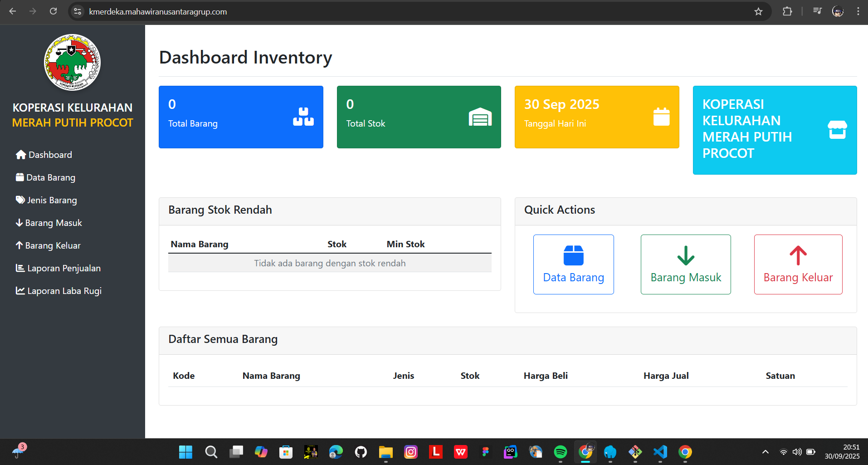
Task: View Laporan Penjualan report
Action: click(58, 268)
